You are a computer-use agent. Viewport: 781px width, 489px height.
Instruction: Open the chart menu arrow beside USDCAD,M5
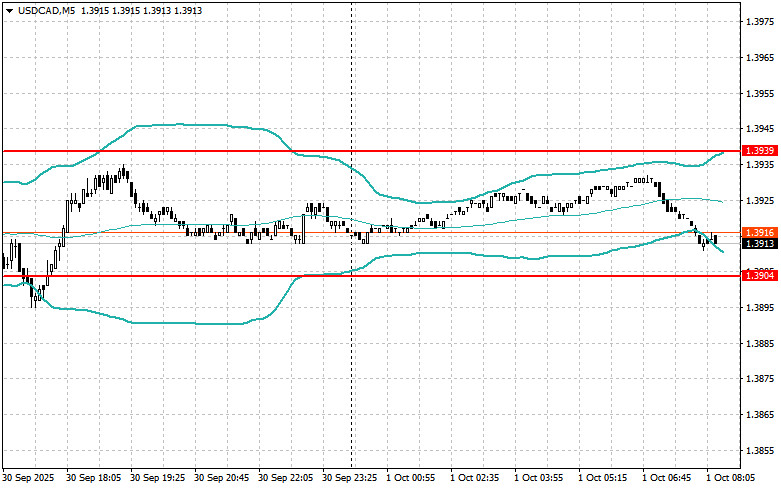(x=9, y=11)
